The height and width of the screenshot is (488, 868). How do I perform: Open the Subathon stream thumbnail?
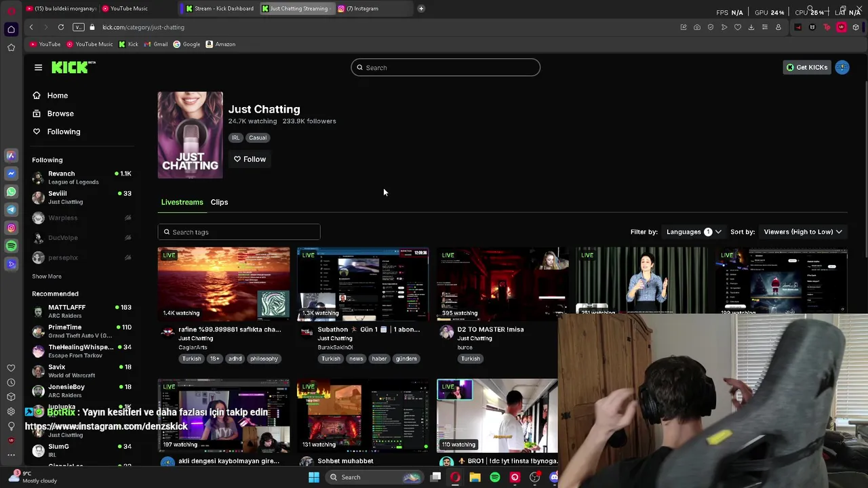(363, 284)
